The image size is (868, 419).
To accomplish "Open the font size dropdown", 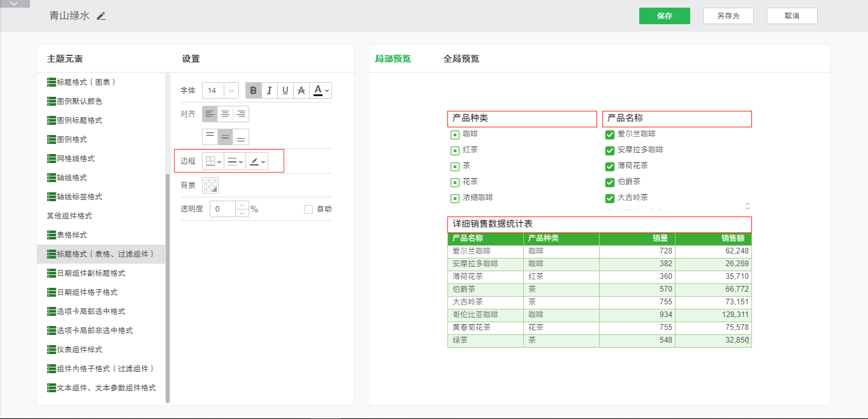I will pyautogui.click(x=231, y=90).
